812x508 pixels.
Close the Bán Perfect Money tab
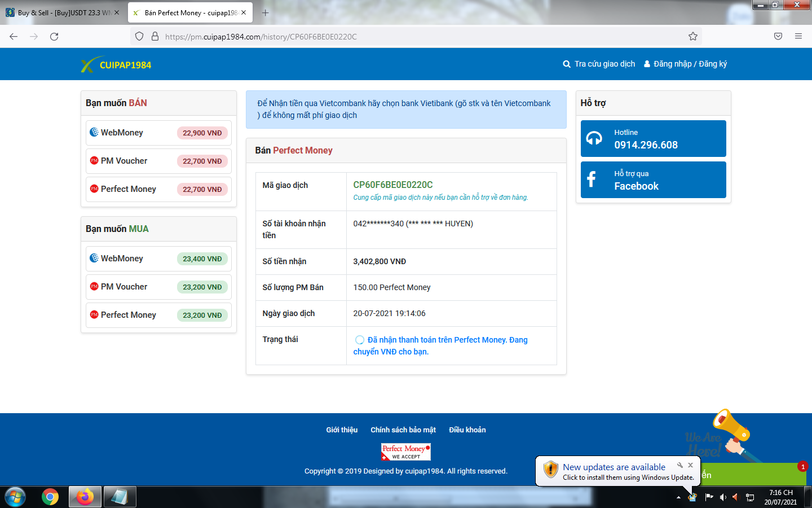pyautogui.click(x=244, y=12)
